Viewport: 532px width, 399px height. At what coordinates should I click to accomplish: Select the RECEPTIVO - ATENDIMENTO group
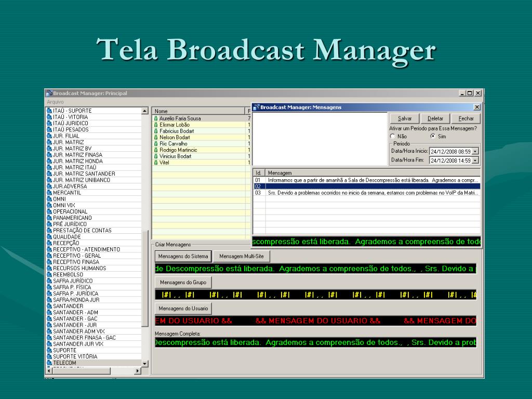pyautogui.click(x=87, y=249)
